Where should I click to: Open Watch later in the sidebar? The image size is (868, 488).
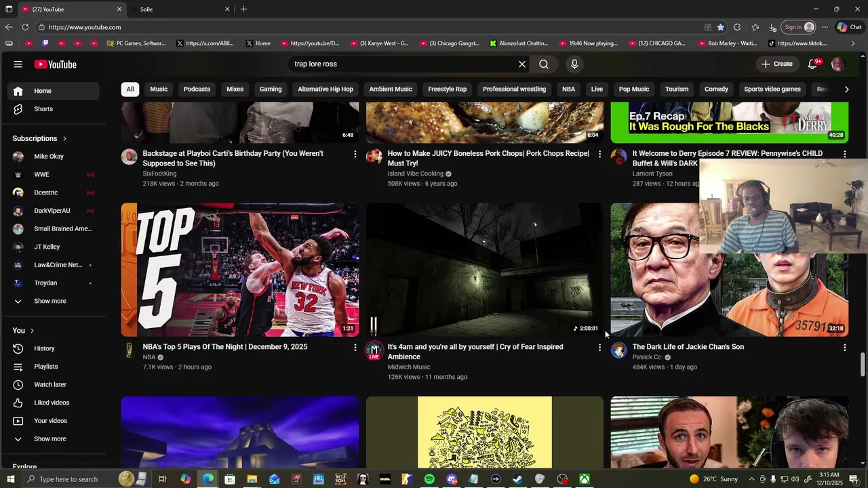point(53,385)
